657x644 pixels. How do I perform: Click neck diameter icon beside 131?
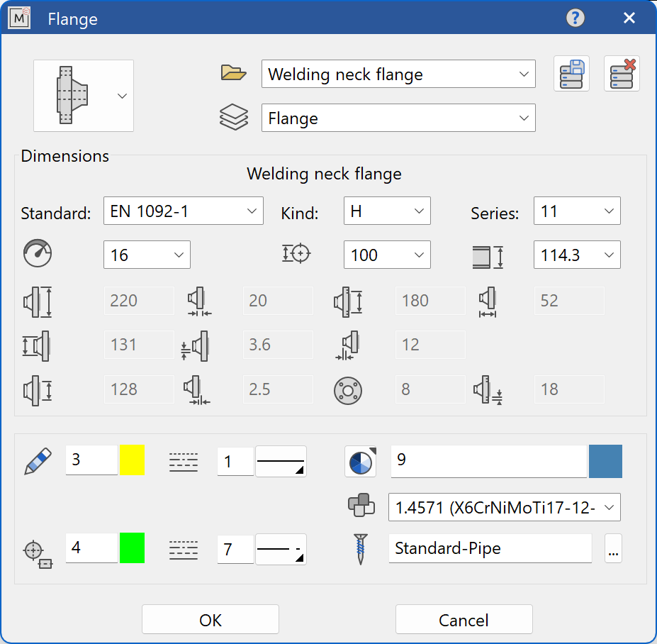(x=36, y=346)
